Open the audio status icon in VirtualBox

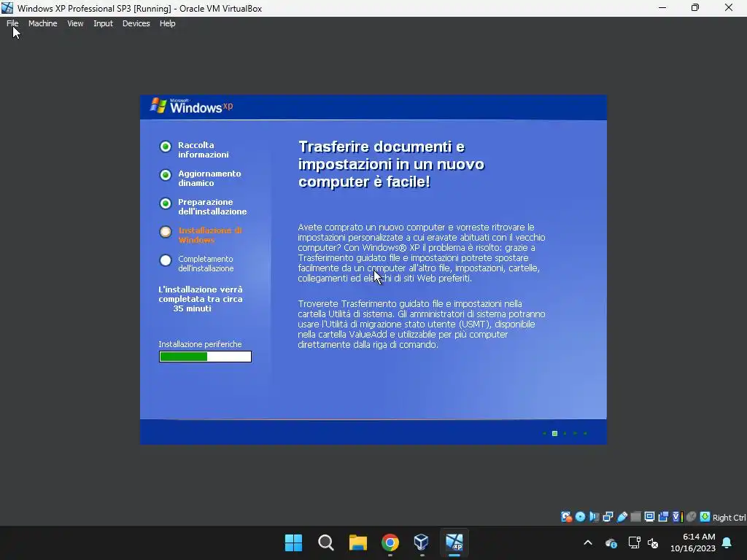coord(594,517)
